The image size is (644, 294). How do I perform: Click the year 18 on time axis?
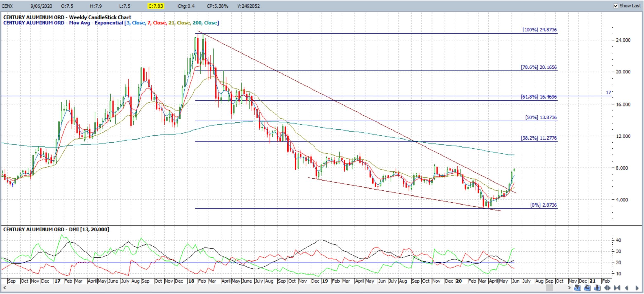click(x=191, y=281)
